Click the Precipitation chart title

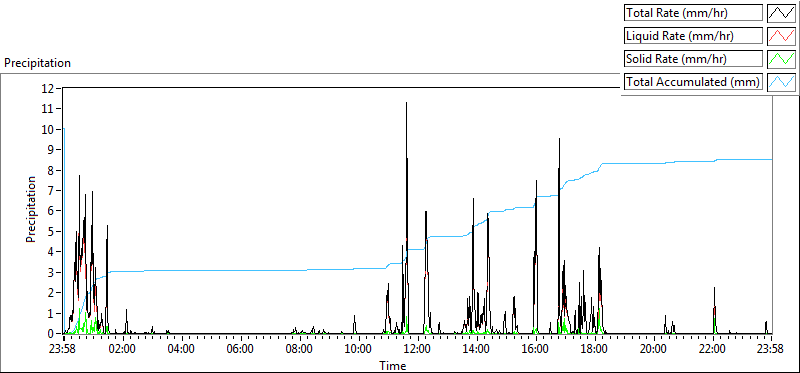(x=37, y=63)
